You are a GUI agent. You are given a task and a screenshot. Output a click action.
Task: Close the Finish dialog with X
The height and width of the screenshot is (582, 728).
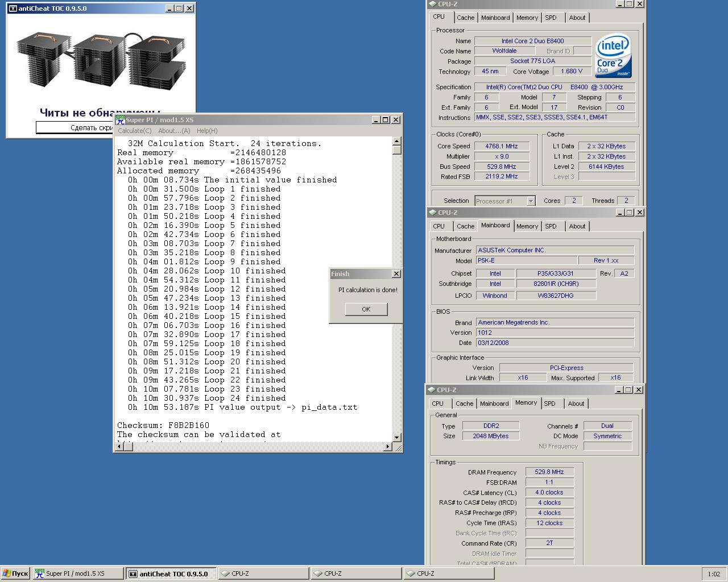[x=396, y=274]
